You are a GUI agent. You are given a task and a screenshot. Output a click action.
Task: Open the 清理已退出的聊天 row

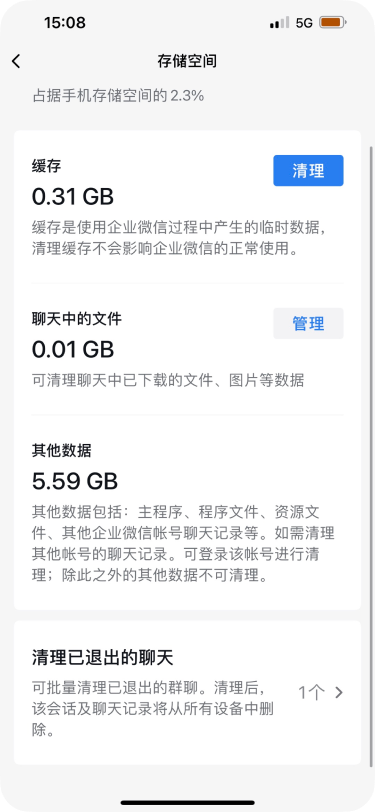pyautogui.click(x=188, y=693)
